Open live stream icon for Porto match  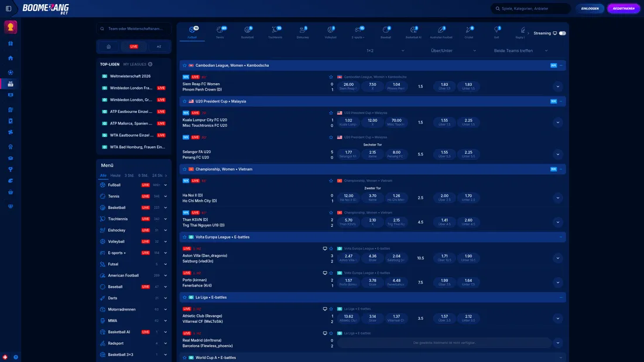tap(325, 273)
